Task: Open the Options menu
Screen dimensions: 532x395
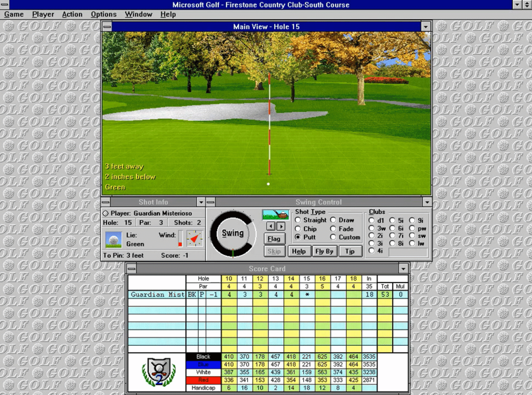Action: click(103, 14)
